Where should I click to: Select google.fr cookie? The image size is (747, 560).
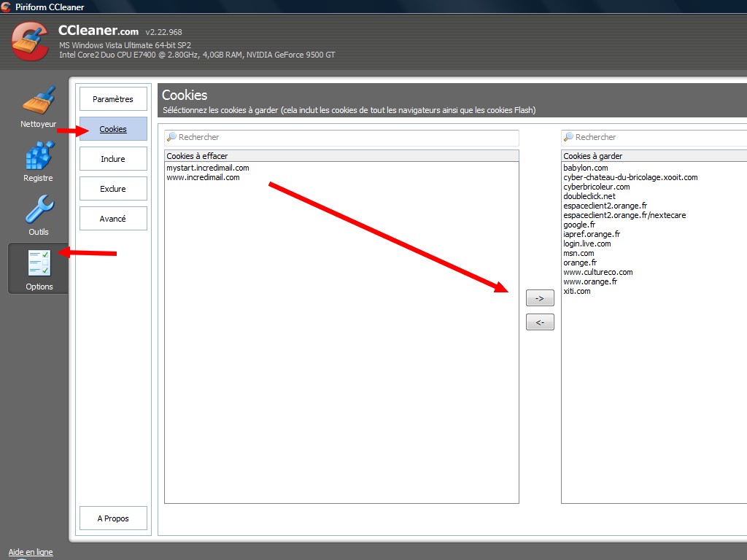(x=579, y=225)
